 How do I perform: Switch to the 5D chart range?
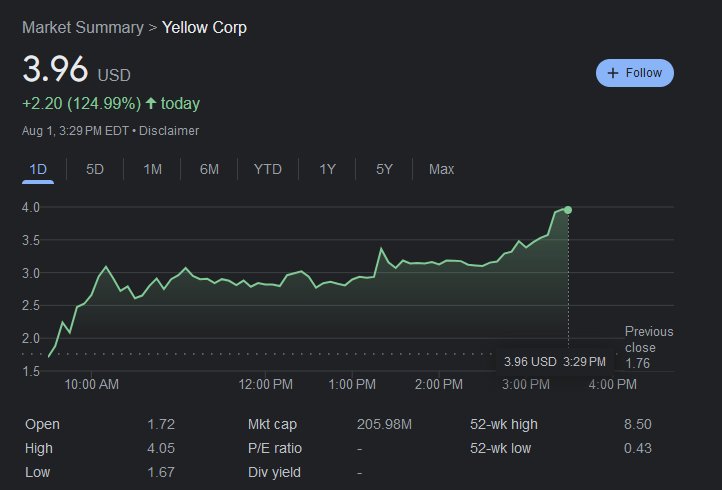tap(95, 169)
